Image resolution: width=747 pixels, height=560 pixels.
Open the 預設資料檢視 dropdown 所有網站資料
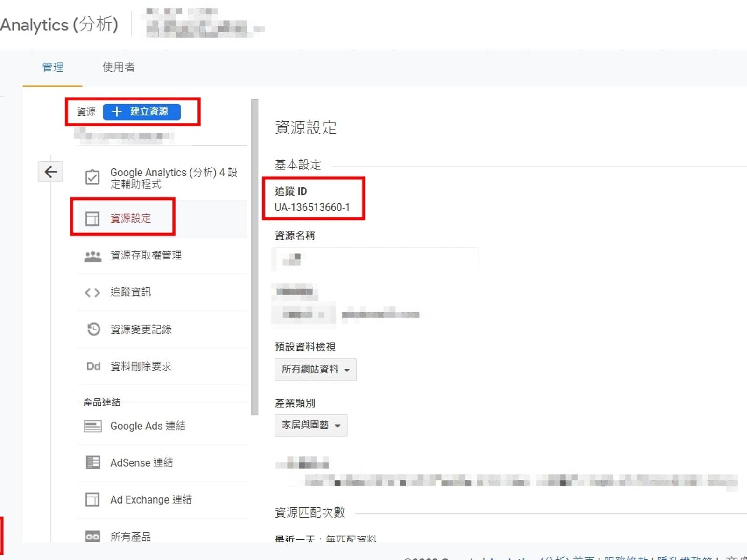click(316, 370)
